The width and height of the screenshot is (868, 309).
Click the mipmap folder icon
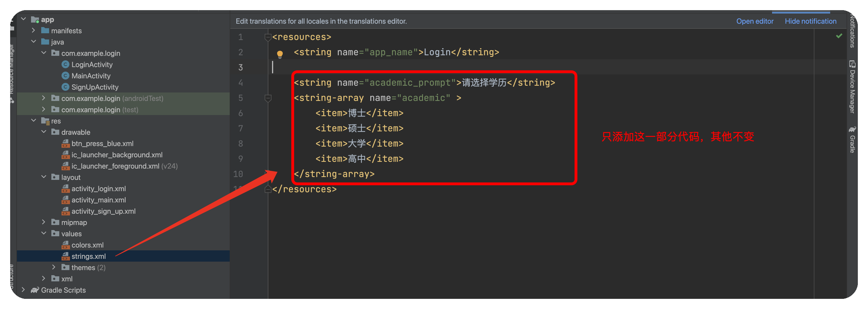point(55,222)
